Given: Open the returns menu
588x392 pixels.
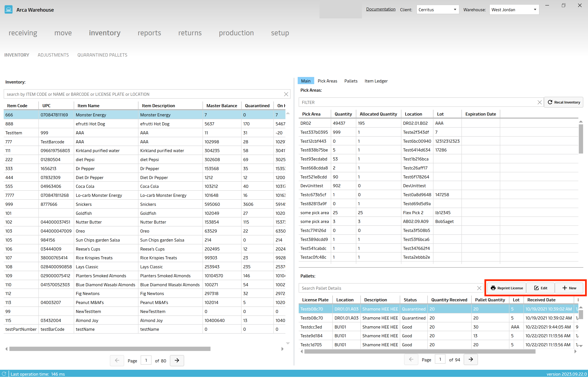Looking at the screenshot, I should click(x=190, y=33).
